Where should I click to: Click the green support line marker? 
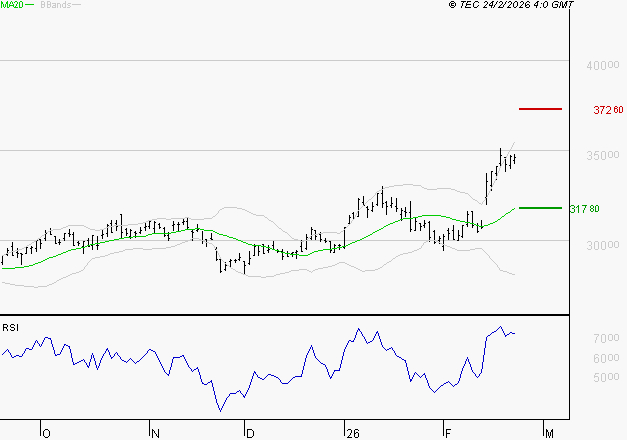click(x=540, y=208)
